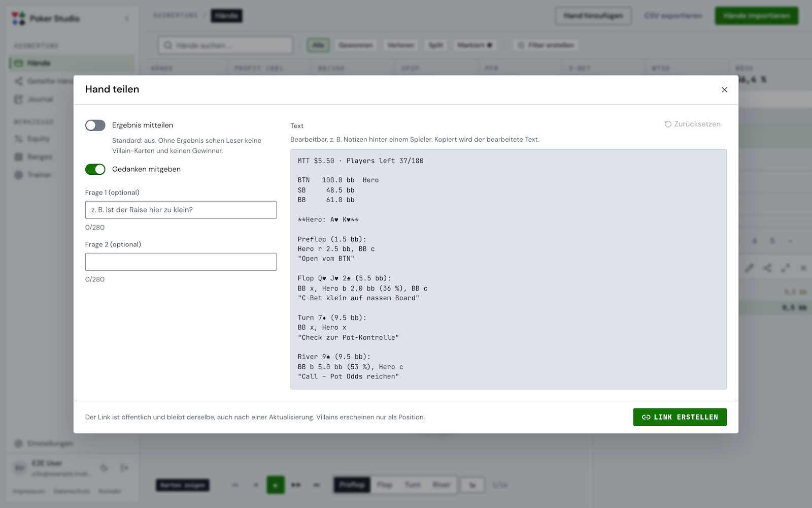812x508 pixels.
Task: Select the Verloren filter chip
Action: [x=400, y=45]
